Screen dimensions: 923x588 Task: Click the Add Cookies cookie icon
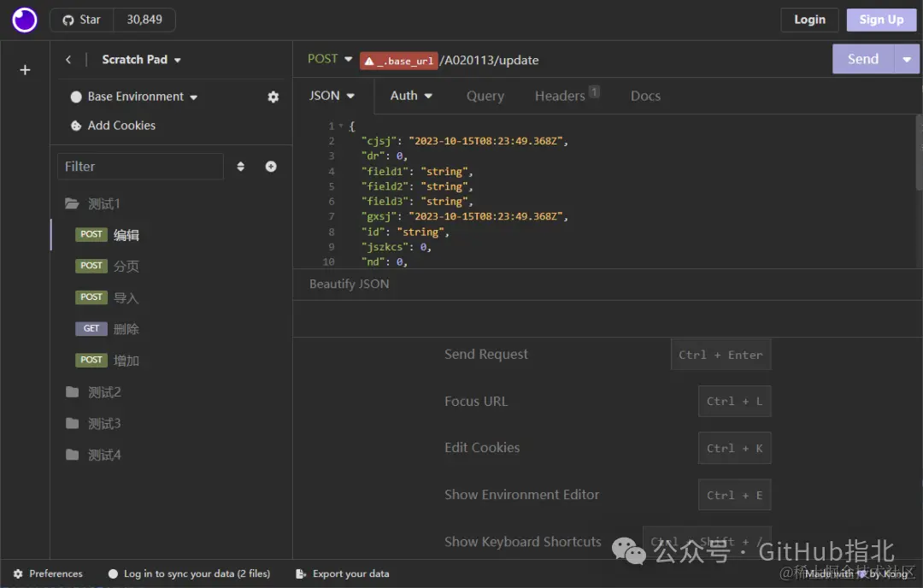[x=76, y=126]
